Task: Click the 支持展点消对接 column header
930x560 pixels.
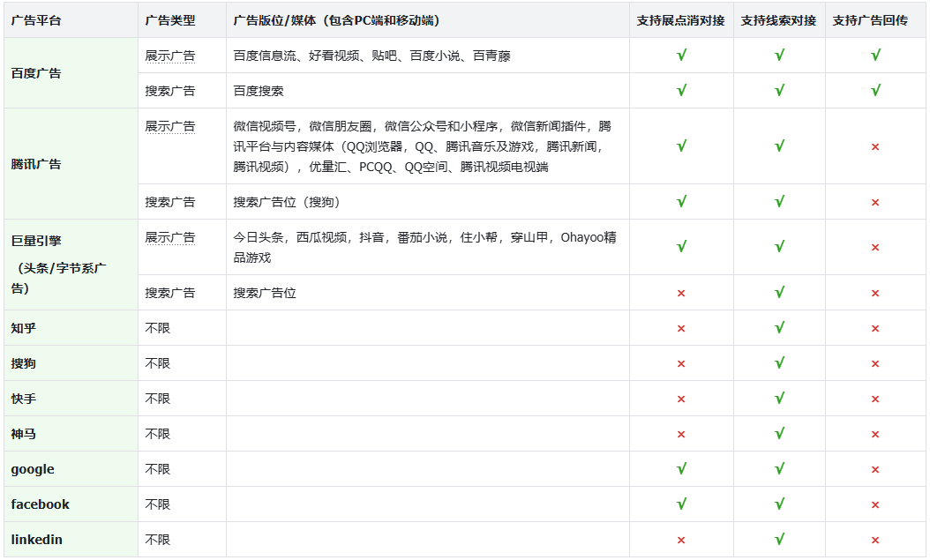Action: [x=681, y=21]
